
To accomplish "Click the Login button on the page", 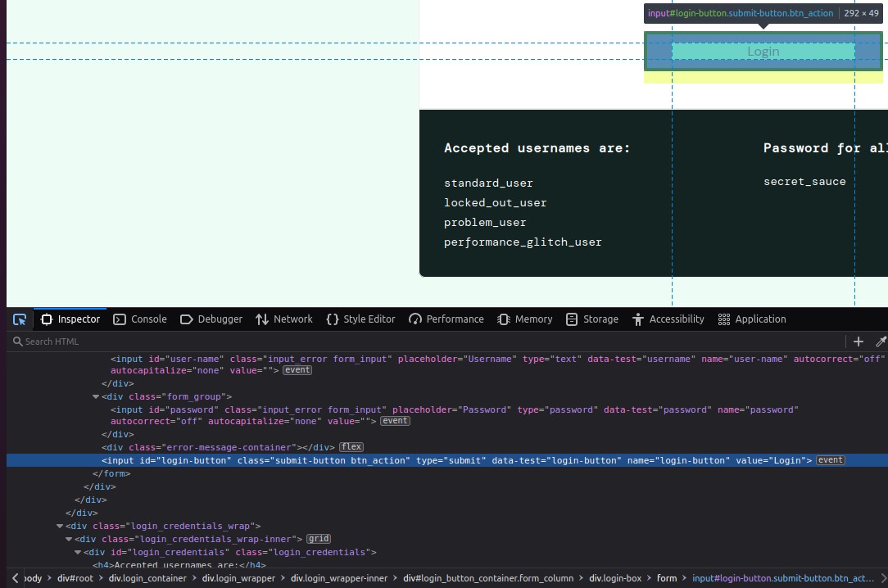I will click(763, 52).
